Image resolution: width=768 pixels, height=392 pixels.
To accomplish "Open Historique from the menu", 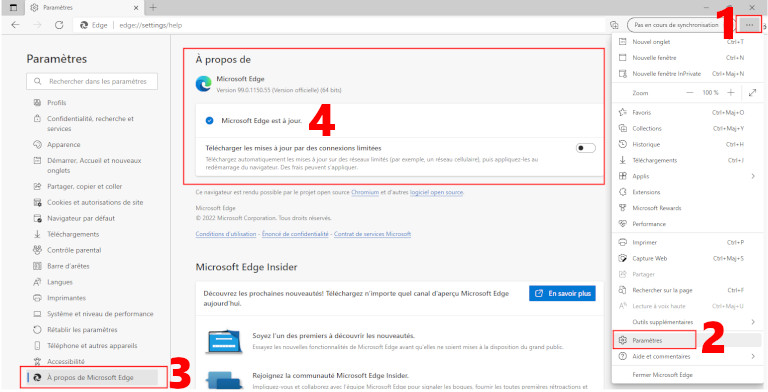I will 686,145.
